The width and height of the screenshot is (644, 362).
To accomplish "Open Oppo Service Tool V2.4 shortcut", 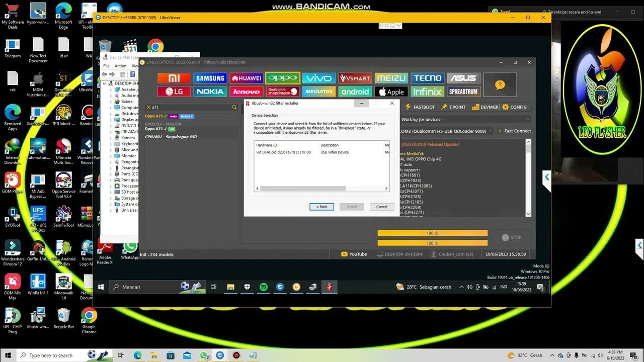I will click(x=63, y=186).
